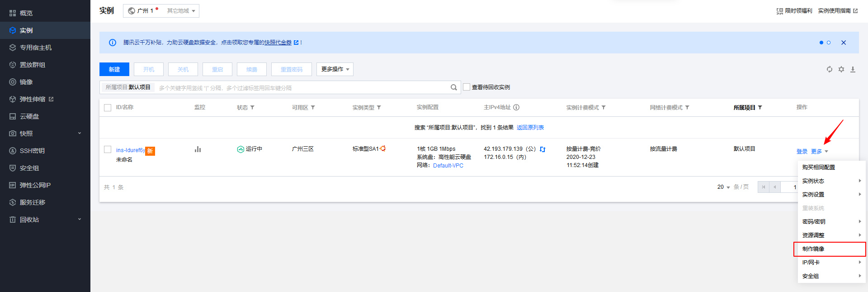Click the refresh icon above the table
This screenshot has height=292, width=868.
829,69
